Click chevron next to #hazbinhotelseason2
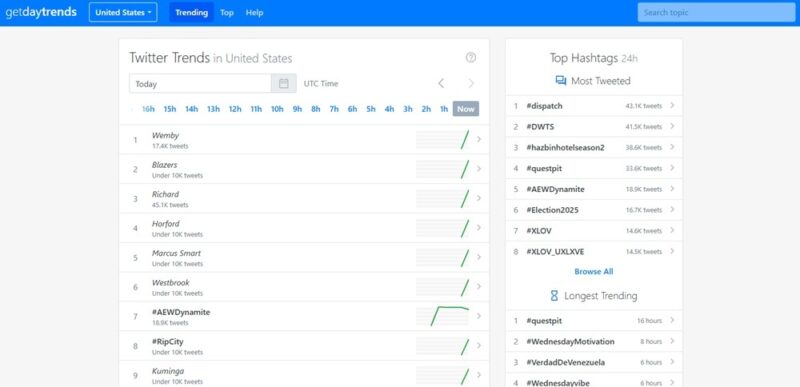 (x=672, y=147)
